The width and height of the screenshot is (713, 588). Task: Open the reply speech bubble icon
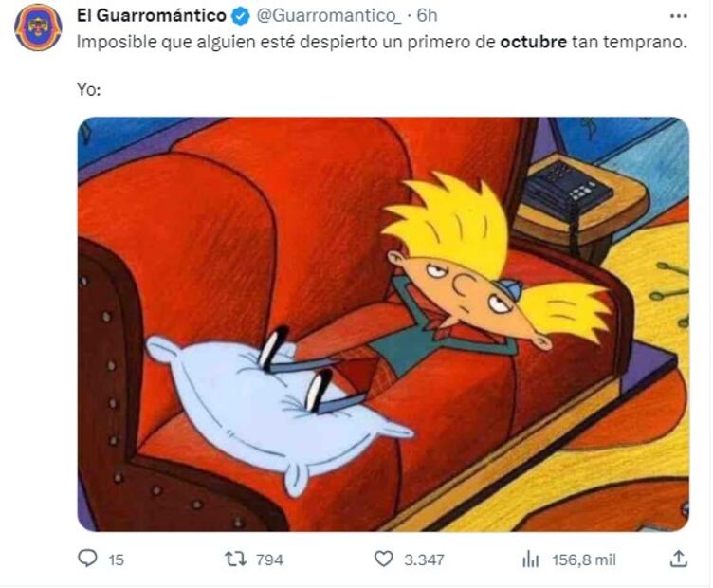click(x=87, y=559)
